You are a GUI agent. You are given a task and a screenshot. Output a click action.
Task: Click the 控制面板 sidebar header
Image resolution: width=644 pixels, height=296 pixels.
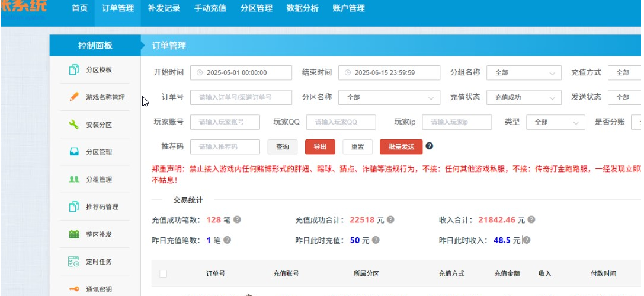(95, 46)
